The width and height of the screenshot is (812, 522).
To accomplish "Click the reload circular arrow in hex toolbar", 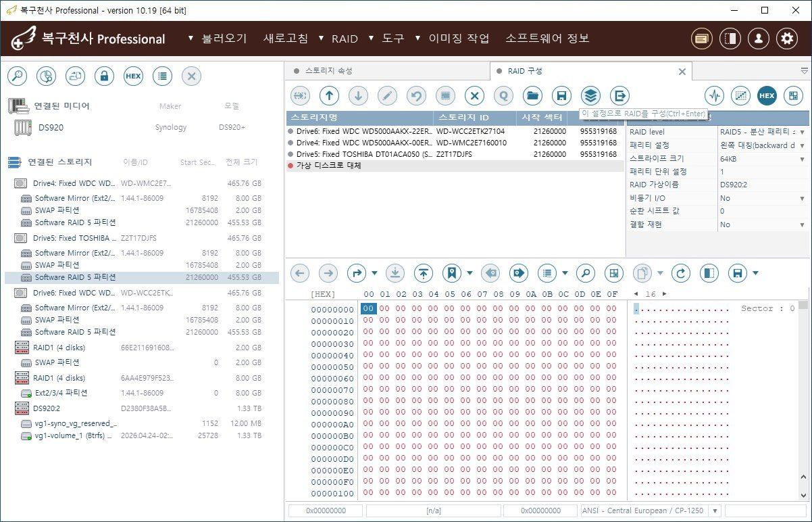I will click(x=681, y=273).
